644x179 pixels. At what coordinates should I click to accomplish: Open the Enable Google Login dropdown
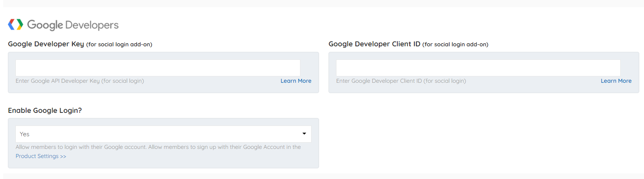click(x=163, y=134)
